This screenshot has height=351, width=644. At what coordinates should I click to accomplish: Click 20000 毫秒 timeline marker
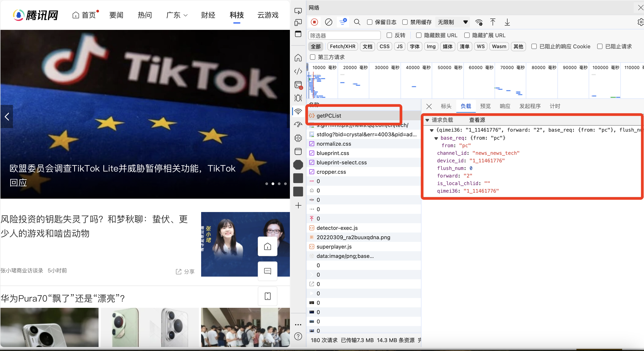click(x=355, y=67)
